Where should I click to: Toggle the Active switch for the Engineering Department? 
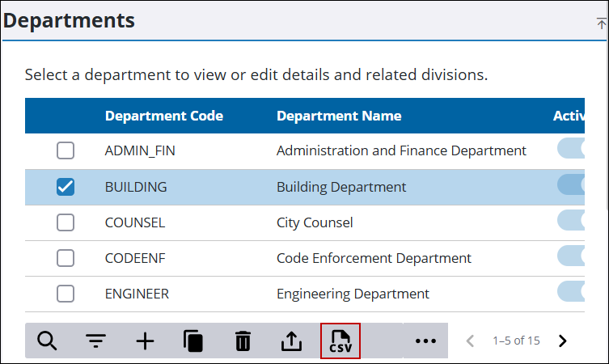[x=571, y=291]
